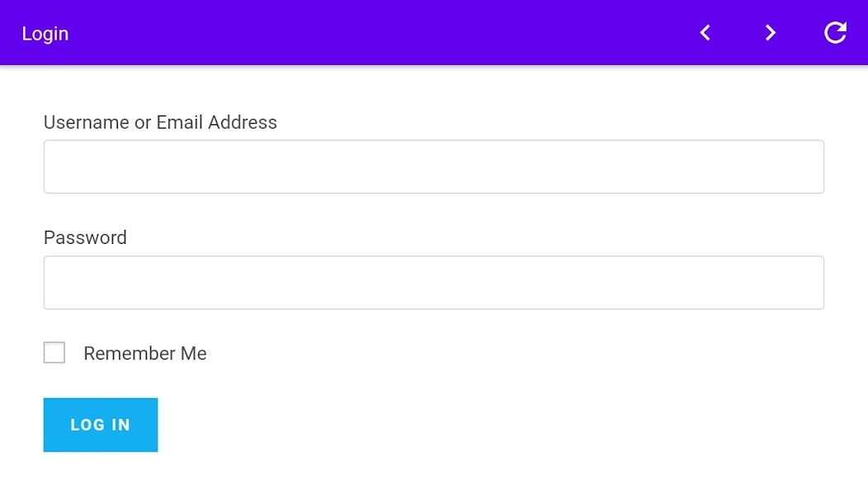Focus the Username or Email Address field
Image resolution: width=868 pixels, height=488 pixels.
[x=433, y=167]
